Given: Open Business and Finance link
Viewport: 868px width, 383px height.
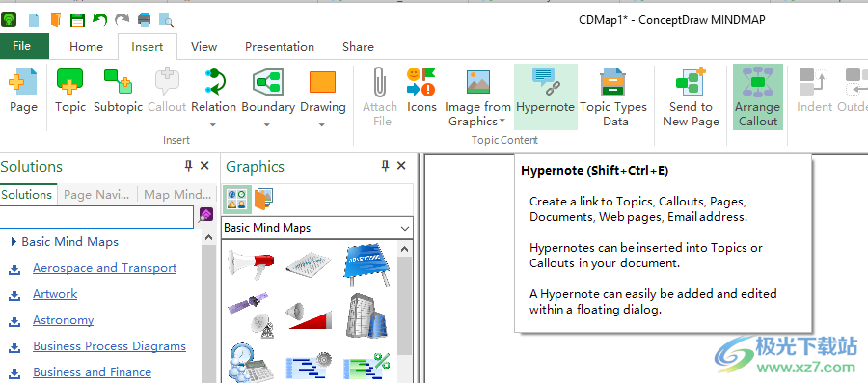Looking at the screenshot, I should (x=92, y=372).
